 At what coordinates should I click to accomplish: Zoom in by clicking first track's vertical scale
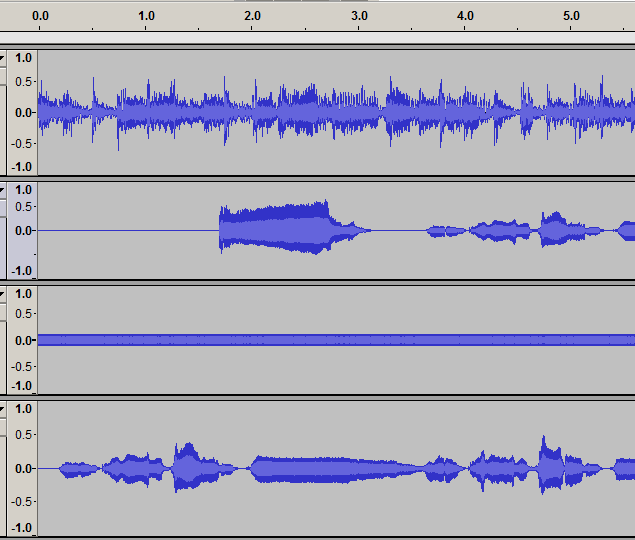coord(23,111)
